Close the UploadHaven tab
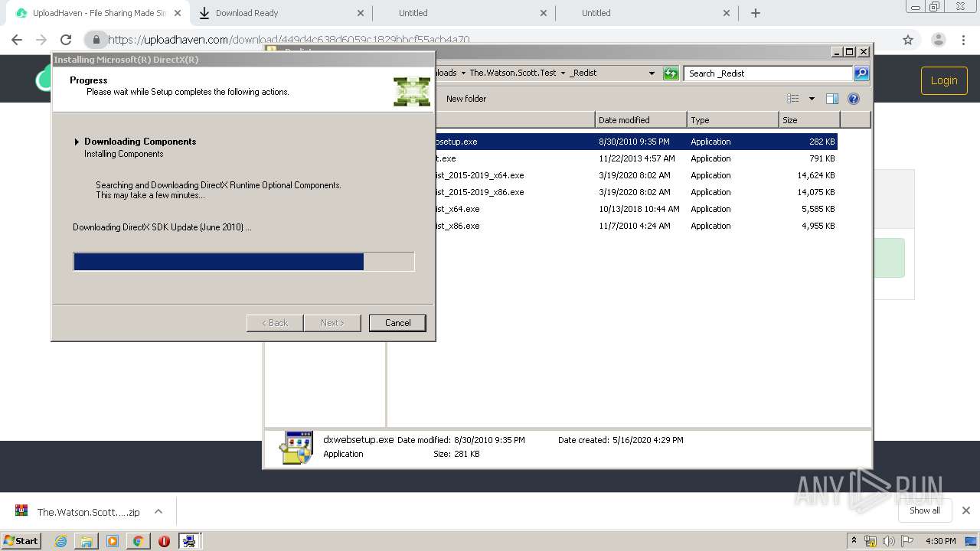The width and height of the screenshot is (980, 551). (178, 13)
